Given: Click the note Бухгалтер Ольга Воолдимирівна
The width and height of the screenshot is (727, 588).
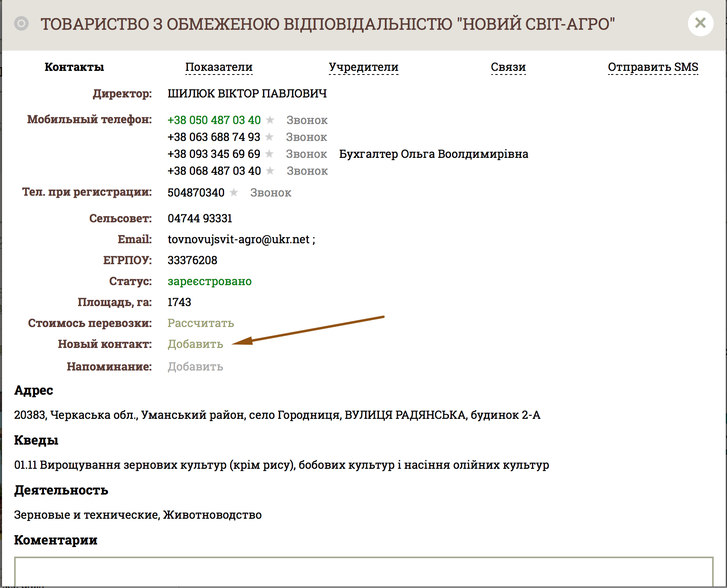Looking at the screenshot, I should 434,154.
